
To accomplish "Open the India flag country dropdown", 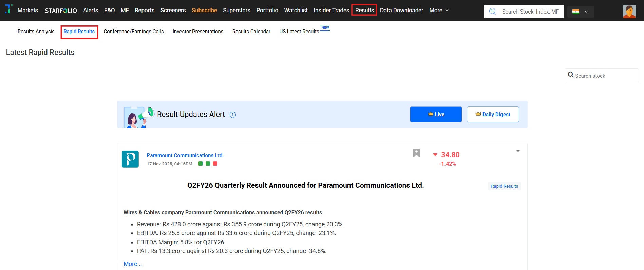I will click(581, 12).
